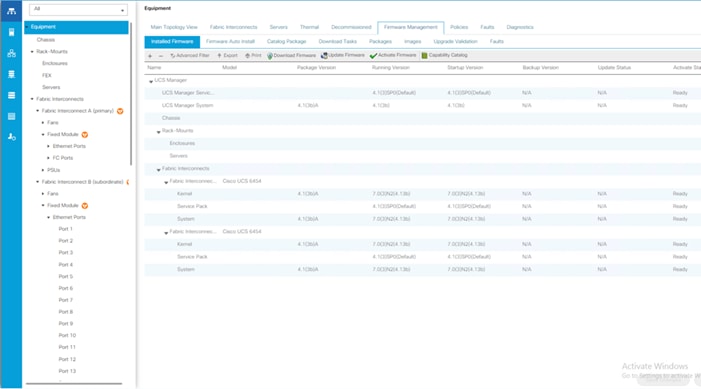Expand FC Ports node in navigation tree

[x=48, y=158]
